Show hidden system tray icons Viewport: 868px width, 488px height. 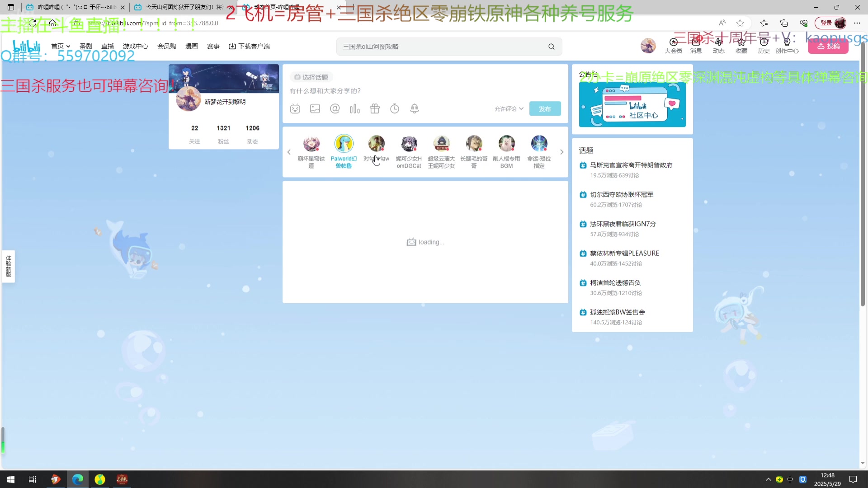pos(768,479)
